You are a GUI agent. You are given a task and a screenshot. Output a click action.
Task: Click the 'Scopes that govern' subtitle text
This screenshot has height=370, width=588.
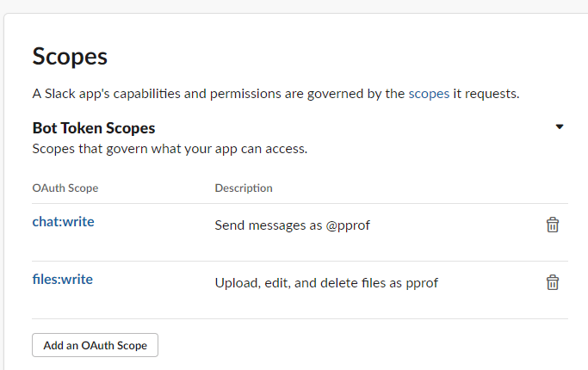tap(170, 149)
